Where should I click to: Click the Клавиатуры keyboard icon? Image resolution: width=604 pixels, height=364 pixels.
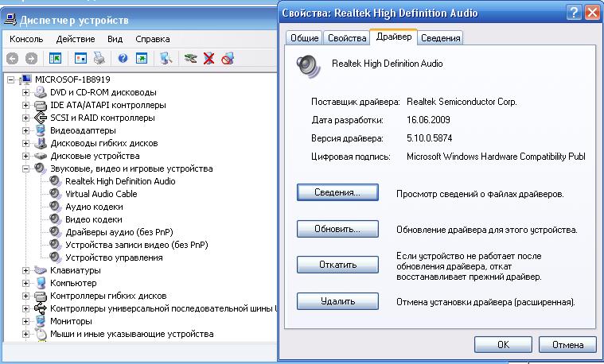(40, 270)
